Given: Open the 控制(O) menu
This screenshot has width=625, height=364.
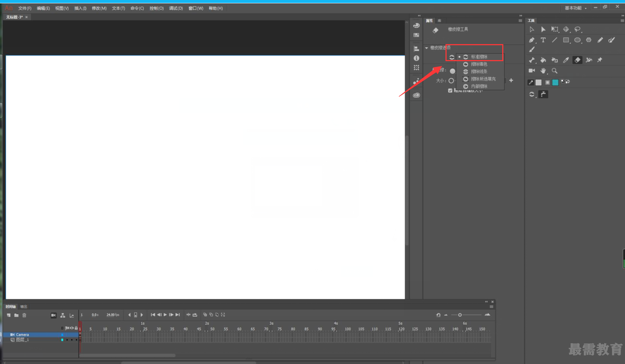Looking at the screenshot, I should (157, 8).
